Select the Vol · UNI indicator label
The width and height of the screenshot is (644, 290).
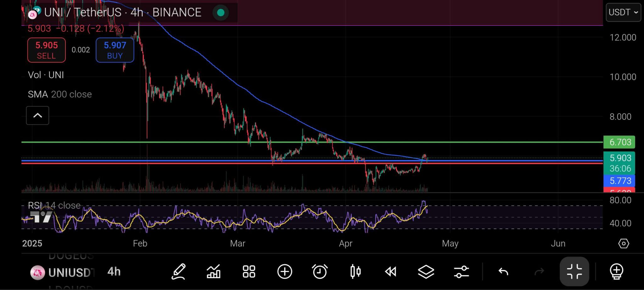tap(46, 75)
